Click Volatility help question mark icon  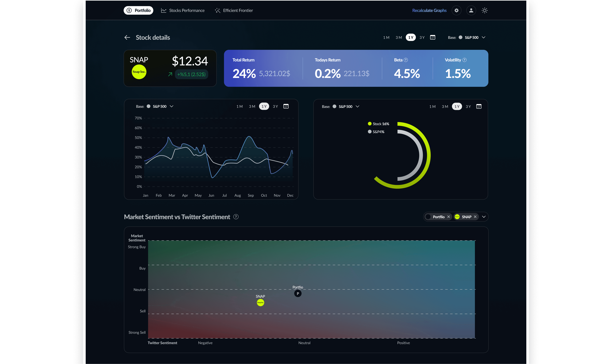click(x=464, y=60)
